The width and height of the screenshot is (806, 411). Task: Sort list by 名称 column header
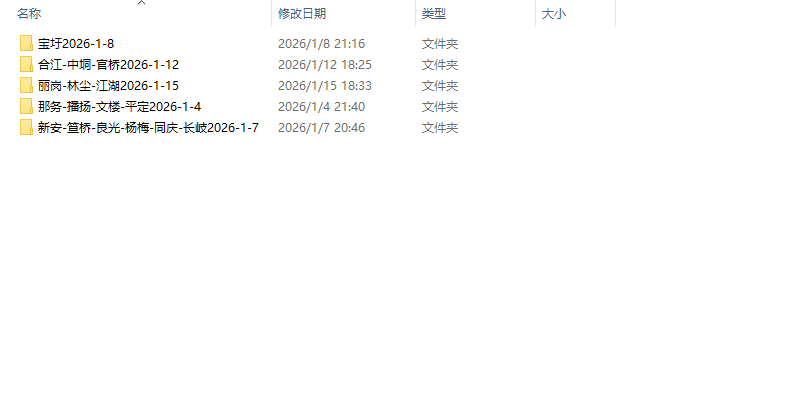pos(29,14)
